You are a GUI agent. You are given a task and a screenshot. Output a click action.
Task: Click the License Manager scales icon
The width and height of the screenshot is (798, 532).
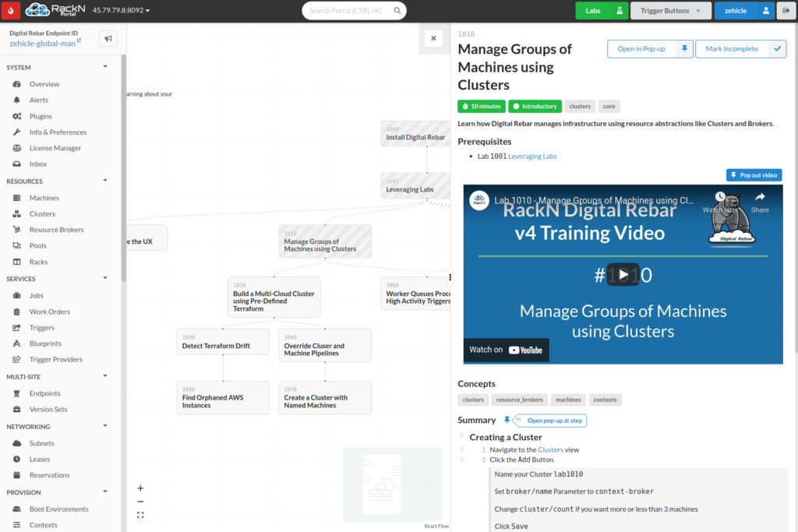(17, 148)
